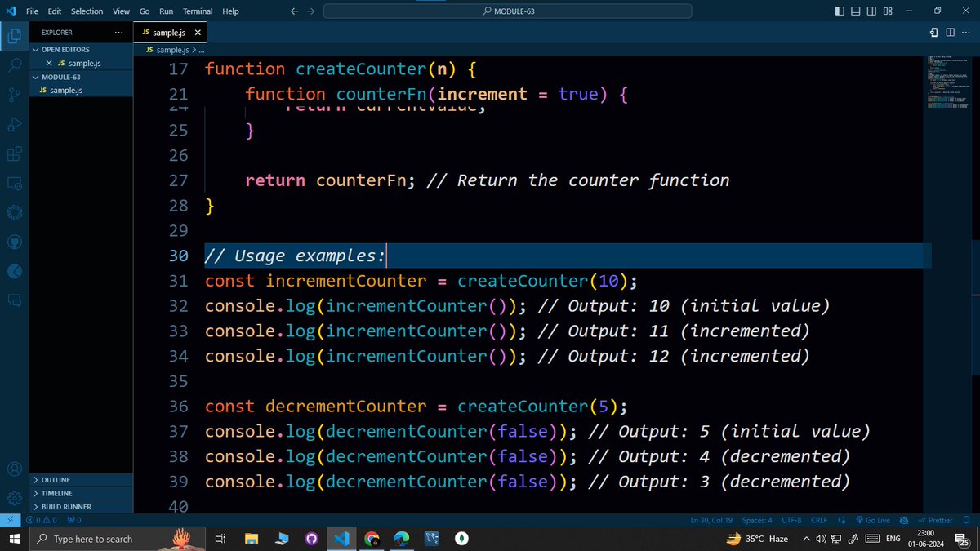This screenshot has height=551, width=980.
Task: Open the Go menu
Action: point(145,11)
